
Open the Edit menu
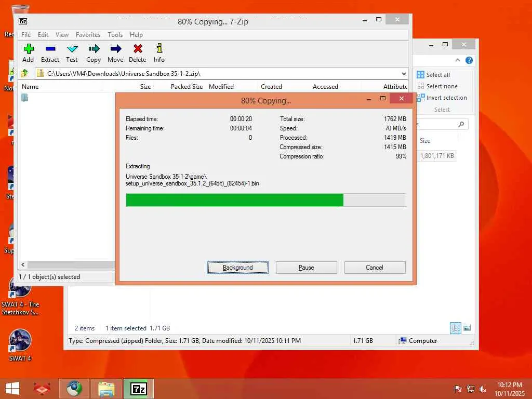pos(43,35)
